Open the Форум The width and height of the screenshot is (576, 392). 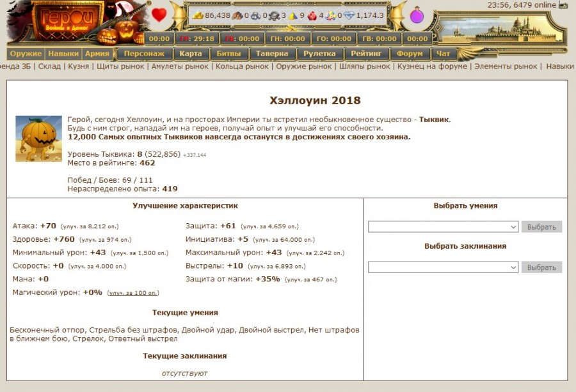click(x=410, y=54)
